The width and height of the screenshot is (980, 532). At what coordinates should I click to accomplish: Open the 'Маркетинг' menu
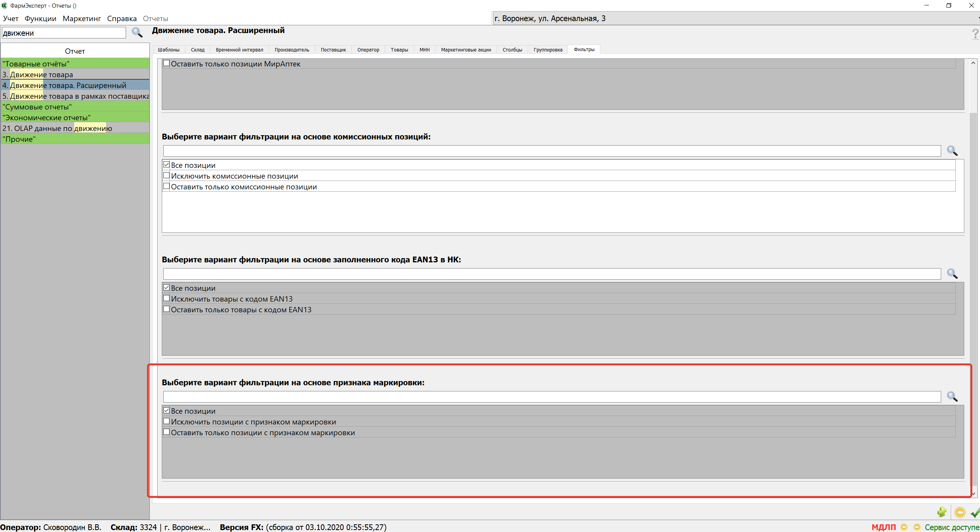(x=81, y=18)
